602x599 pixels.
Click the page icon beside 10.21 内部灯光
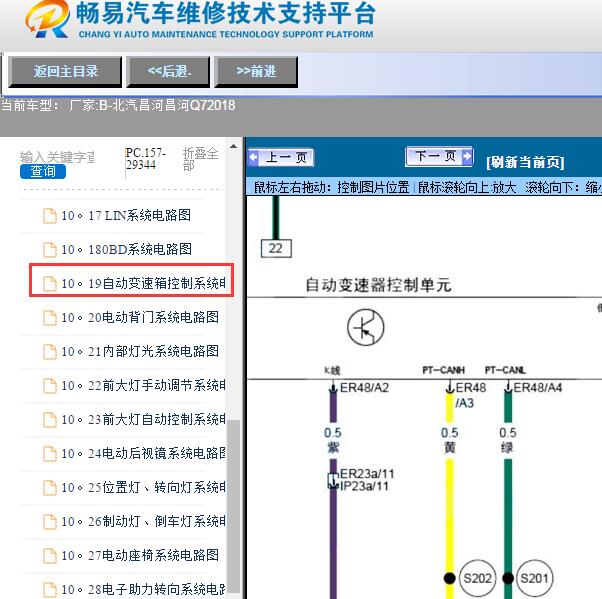(x=50, y=352)
